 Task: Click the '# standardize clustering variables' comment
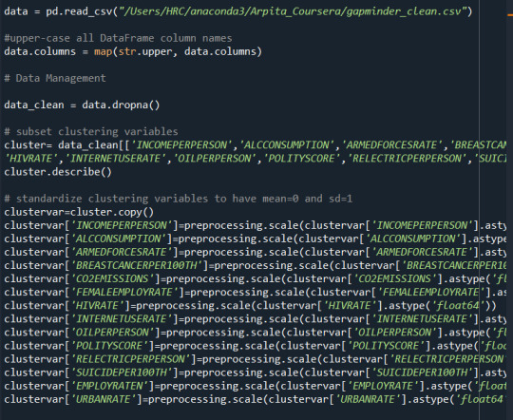[x=179, y=199]
